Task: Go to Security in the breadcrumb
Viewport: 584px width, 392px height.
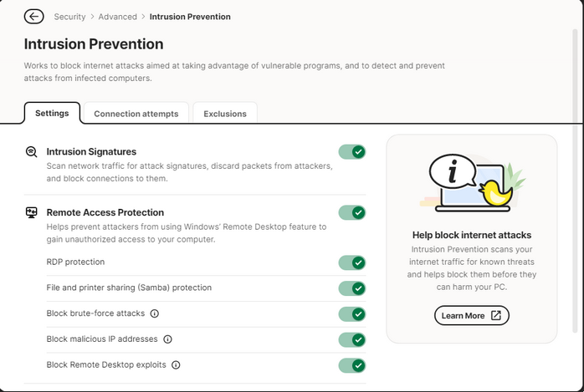Action: click(x=69, y=17)
